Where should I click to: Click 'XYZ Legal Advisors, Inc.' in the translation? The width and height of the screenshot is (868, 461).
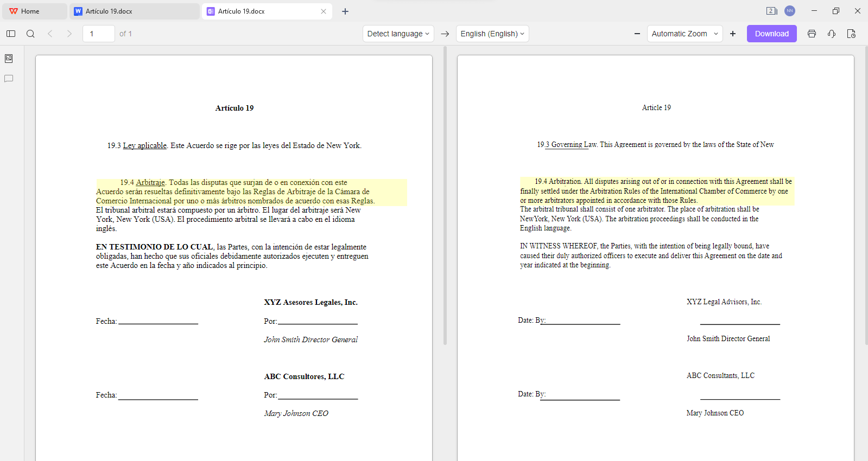tap(724, 302)
